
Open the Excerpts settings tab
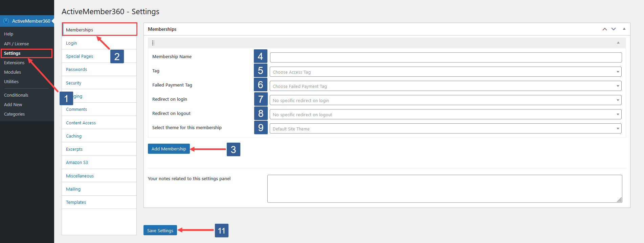coord(99,149)
